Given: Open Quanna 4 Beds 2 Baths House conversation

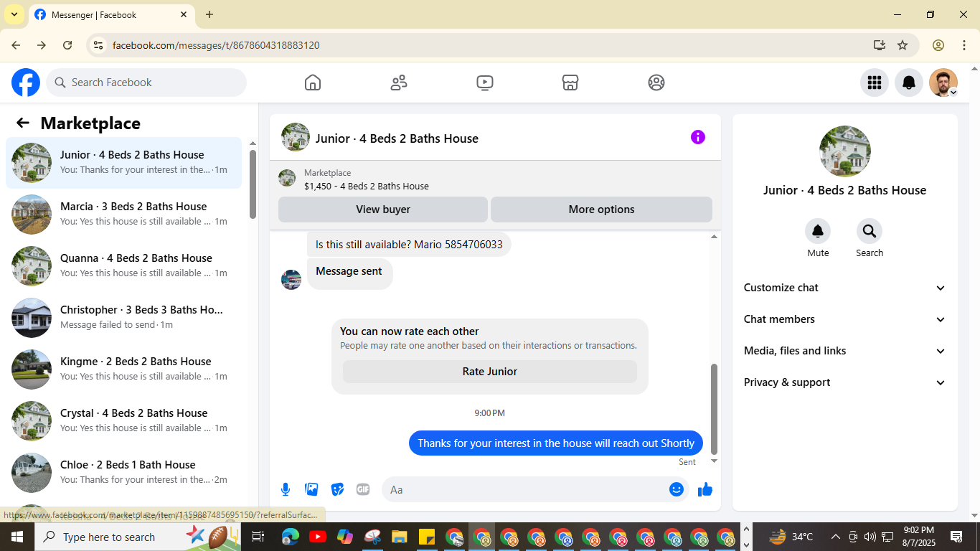Looking at the screenshot, I should pos(124,266).
